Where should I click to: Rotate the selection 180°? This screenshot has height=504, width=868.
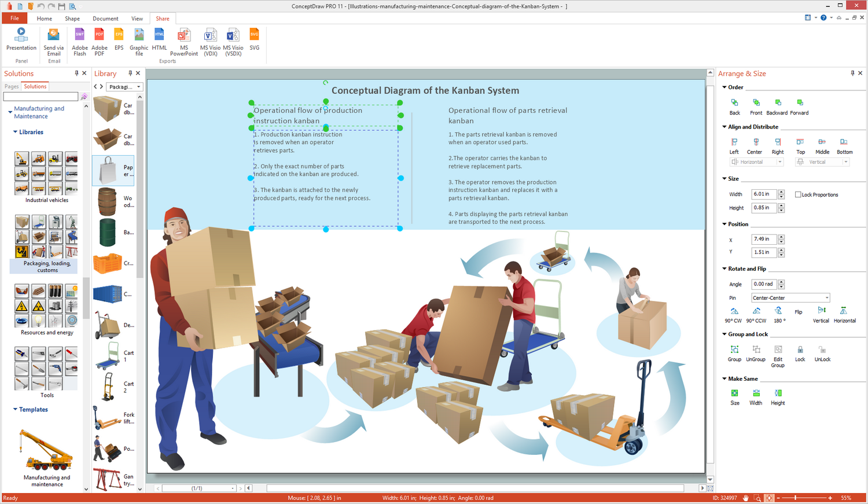coord(779,315)
